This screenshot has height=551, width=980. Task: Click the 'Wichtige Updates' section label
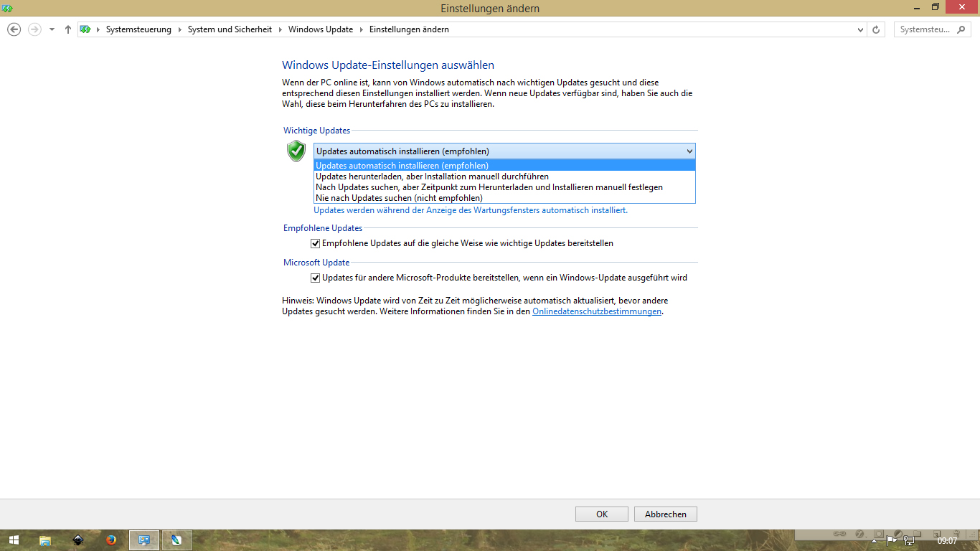(316, 131)
